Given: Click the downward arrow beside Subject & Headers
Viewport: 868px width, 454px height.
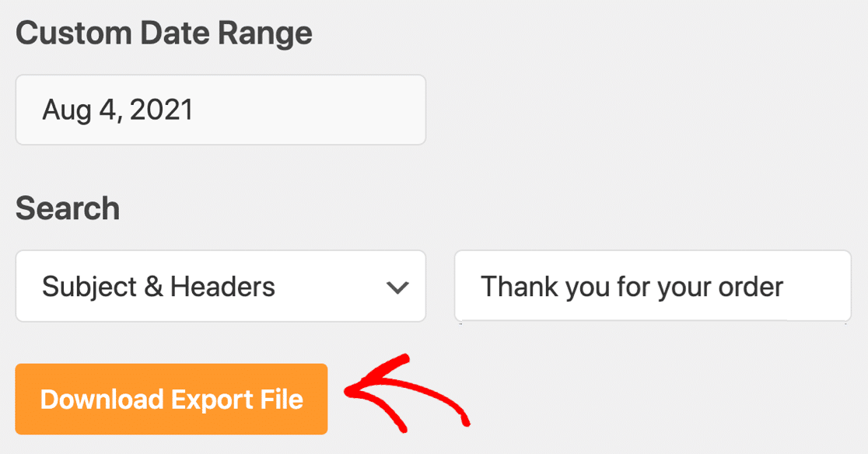Looking at the screenshot, I should click(397, 286).
